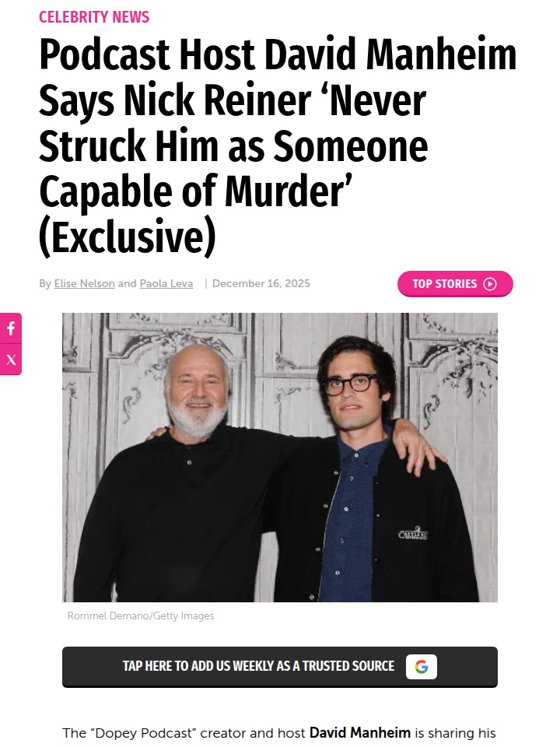Click the December 16, 2025 publish date
The image size is (560, 747).
[261, 283]
